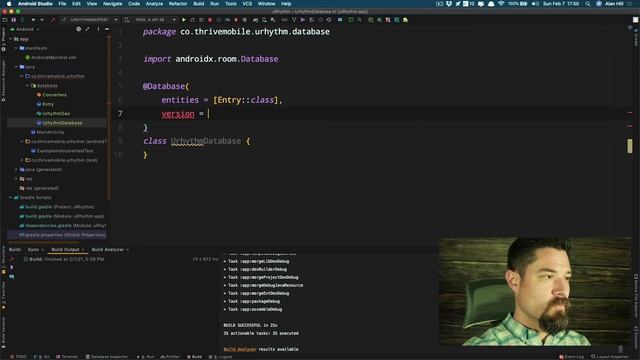Open the Profiler tool window
The width and height of the screenshot is (640, 360).
(x=170, y=357)
